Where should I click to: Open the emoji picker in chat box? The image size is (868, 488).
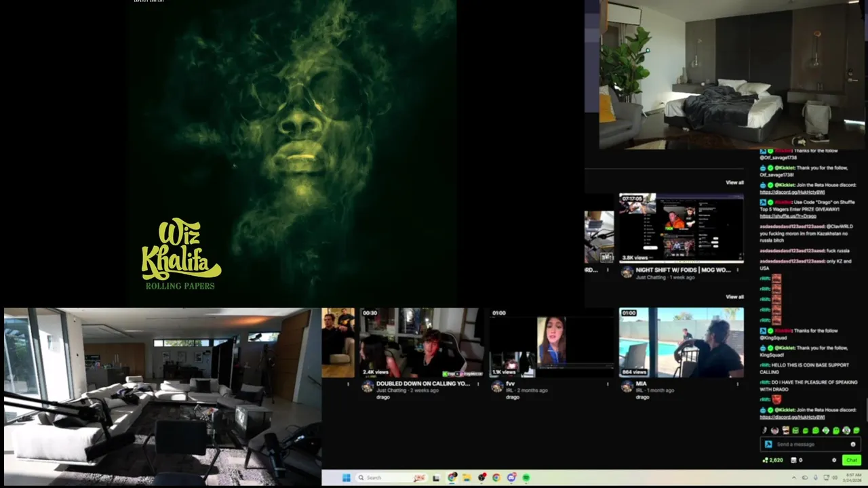(x=853, y=445)
